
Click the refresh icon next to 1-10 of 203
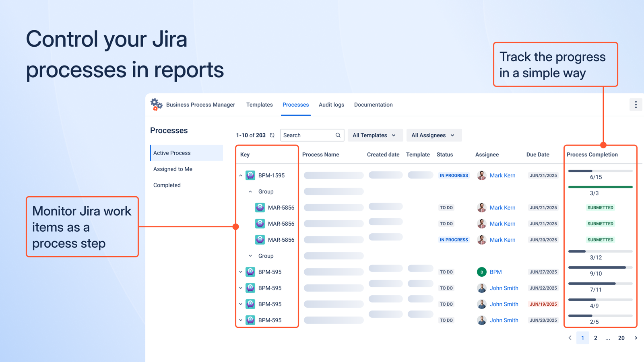tap(272, 135)
